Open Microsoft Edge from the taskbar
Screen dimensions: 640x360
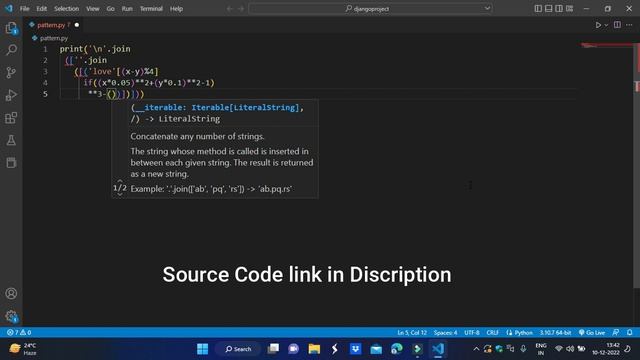(x=396, y=349)
